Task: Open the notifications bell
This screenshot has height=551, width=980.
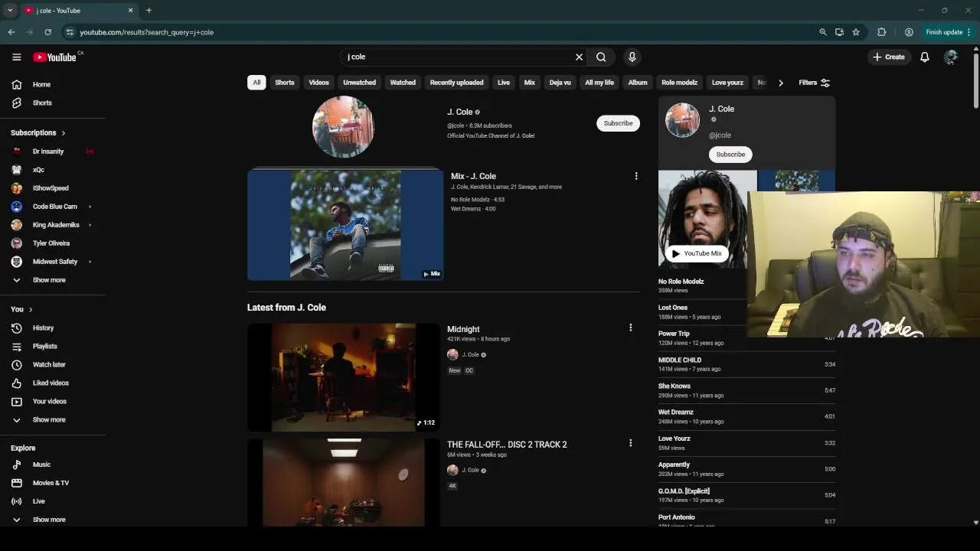Action: [x=924, y=57]
